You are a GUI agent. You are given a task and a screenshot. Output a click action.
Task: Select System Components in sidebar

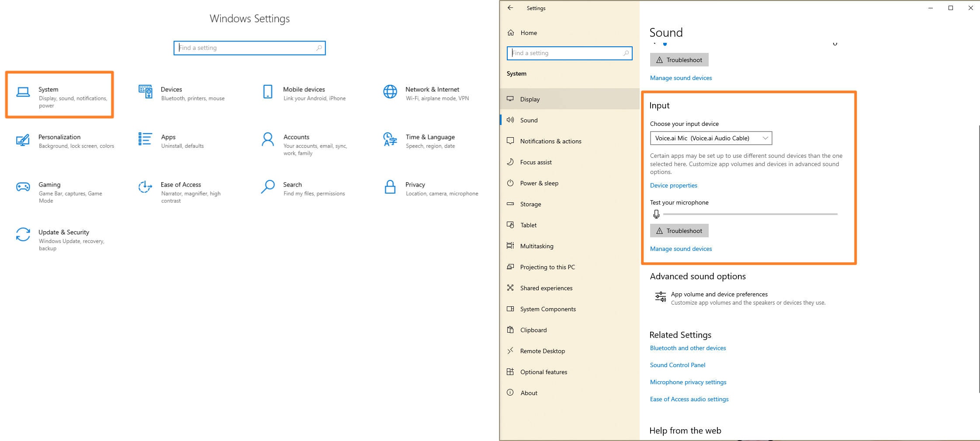pos(569,309)
